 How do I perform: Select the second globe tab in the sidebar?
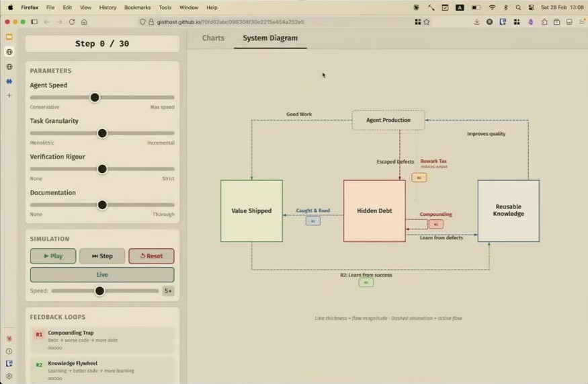(x=9, y=67)
